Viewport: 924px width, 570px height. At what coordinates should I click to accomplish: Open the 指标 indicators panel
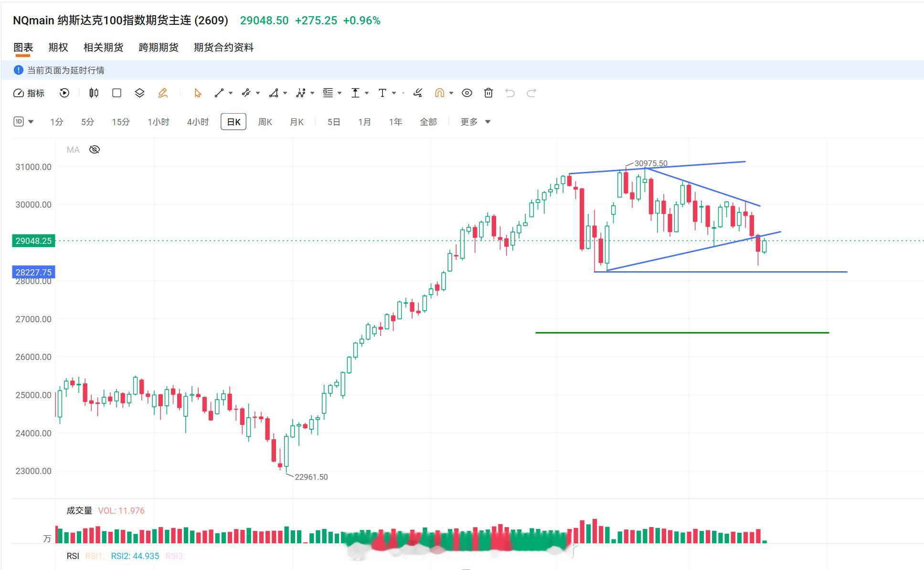tap(29, 93)
